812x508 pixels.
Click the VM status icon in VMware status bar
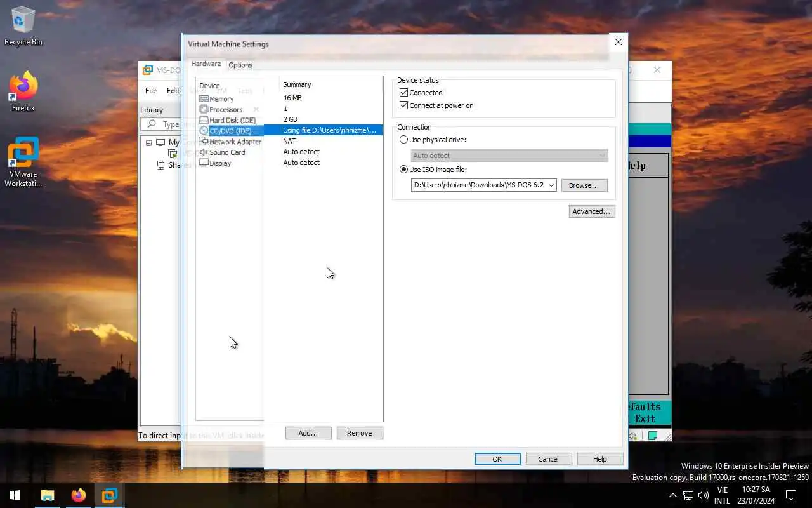tap(652, 436)
